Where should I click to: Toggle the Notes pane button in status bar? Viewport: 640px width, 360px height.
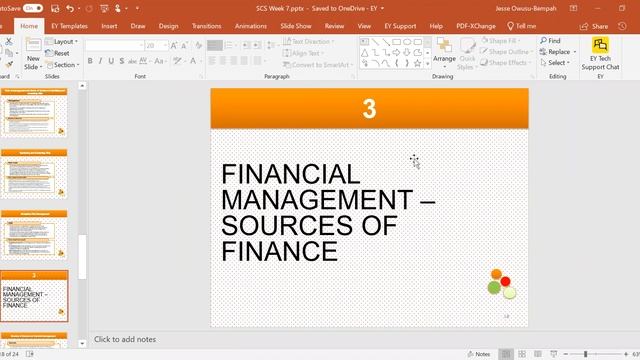(479, 354)
